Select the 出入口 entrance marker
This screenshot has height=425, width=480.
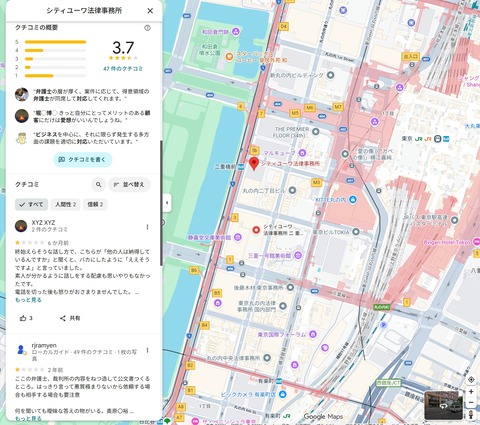coord(411,56)
